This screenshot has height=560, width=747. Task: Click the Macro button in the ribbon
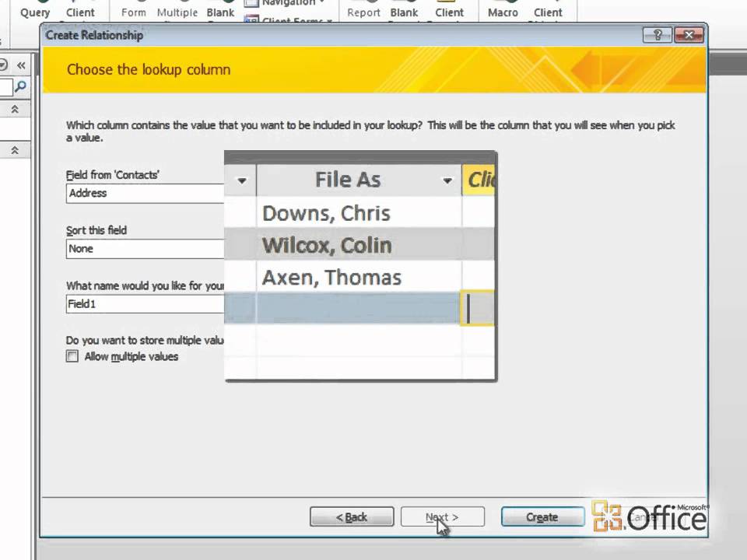pyautogui.click(x=503, y=12)
